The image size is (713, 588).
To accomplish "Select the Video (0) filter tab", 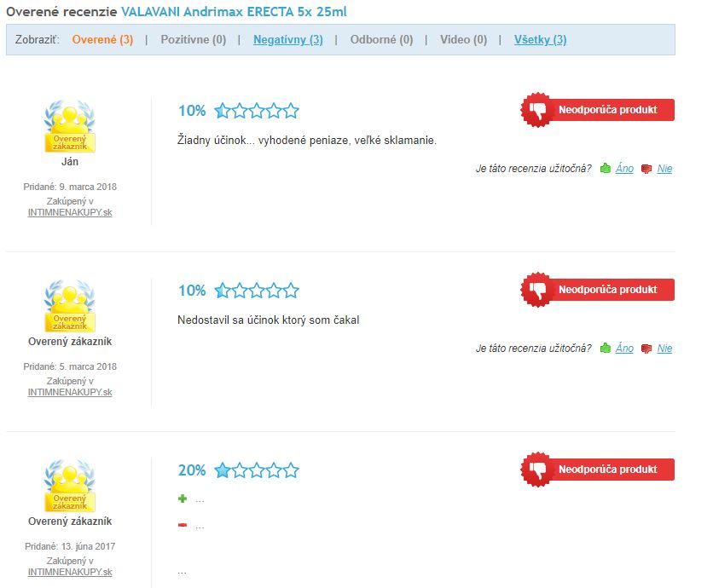I will click(x=463, y=39).
